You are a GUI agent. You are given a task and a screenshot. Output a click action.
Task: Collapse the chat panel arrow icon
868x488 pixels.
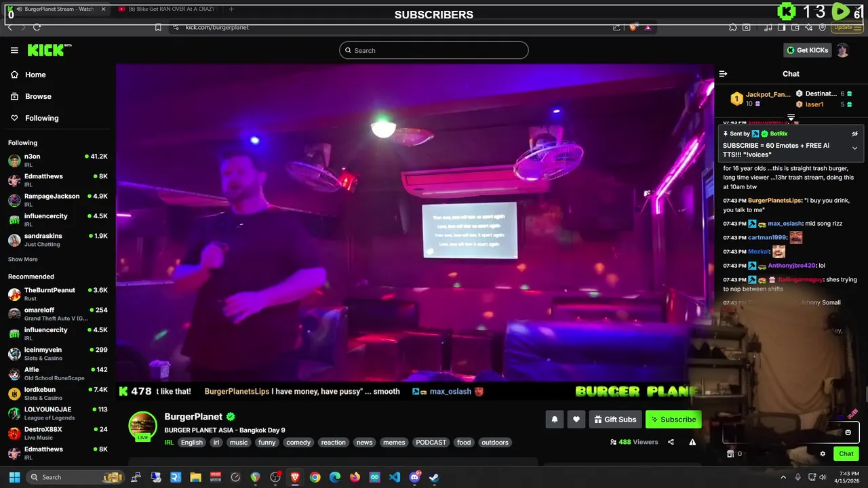tap(723, 74)
